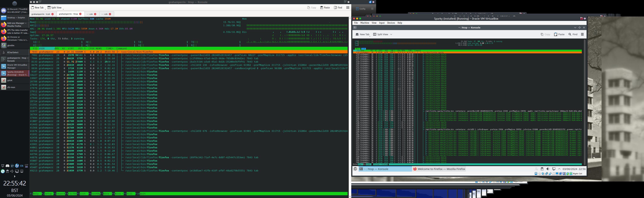Open the clipboard tray icon in host panel
Image resolution: width=644 pixels, height=198 pixels.
coord(8,171)
